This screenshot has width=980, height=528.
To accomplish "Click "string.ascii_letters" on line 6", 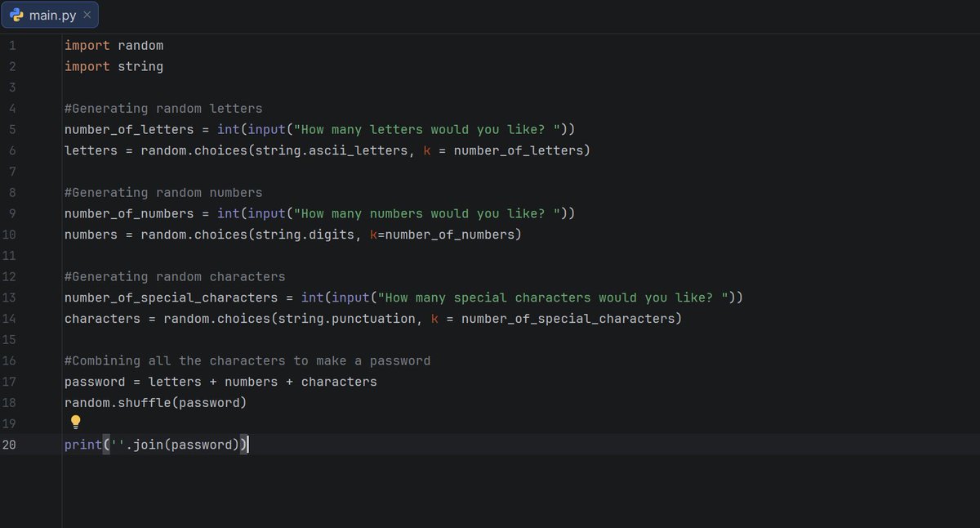I will coord(332,150).
